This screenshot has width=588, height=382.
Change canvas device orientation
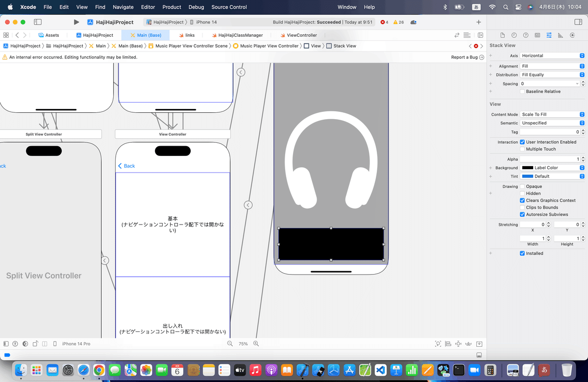pos(35,344)
